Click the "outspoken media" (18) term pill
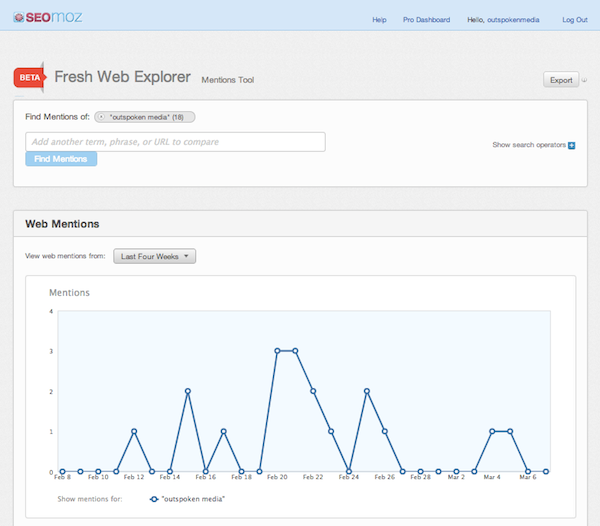The height and width of the screenshot is (526, 600). tap(145, 117)
